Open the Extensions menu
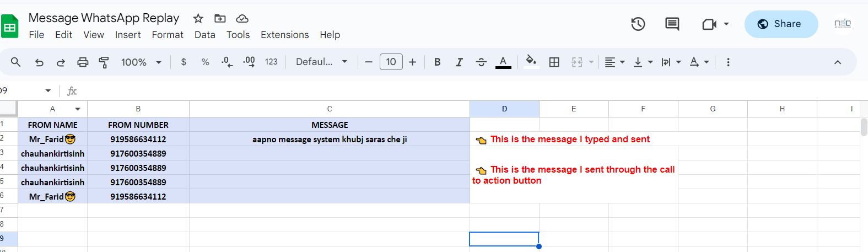Image resolution: width=868 pixels, height=252 pixels. (284, 35)
